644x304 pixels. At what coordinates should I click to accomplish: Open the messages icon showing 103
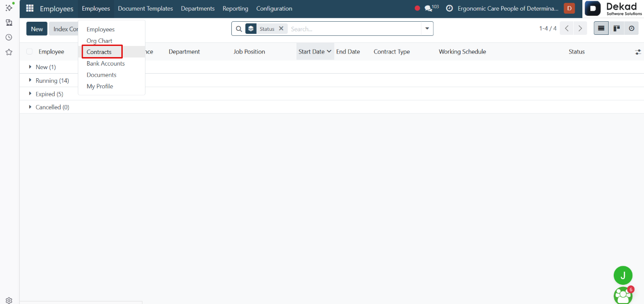tap(431, 8)
